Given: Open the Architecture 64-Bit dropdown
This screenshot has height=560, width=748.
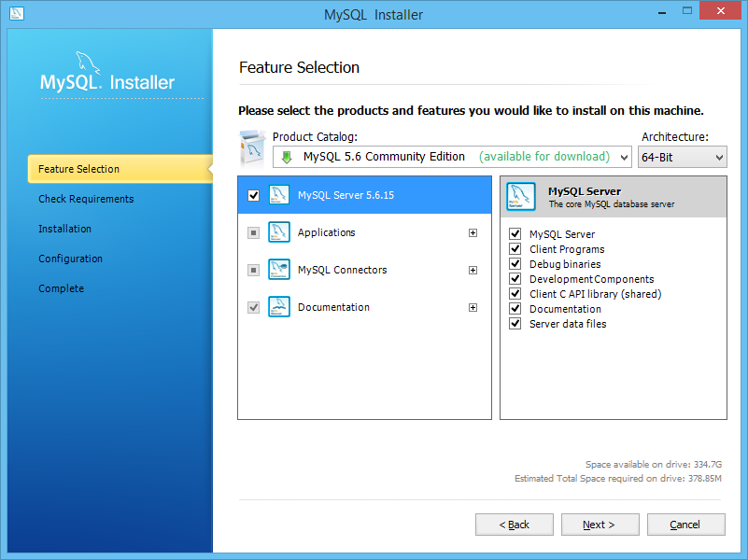Looking at the screenshot, I should 683,157.
